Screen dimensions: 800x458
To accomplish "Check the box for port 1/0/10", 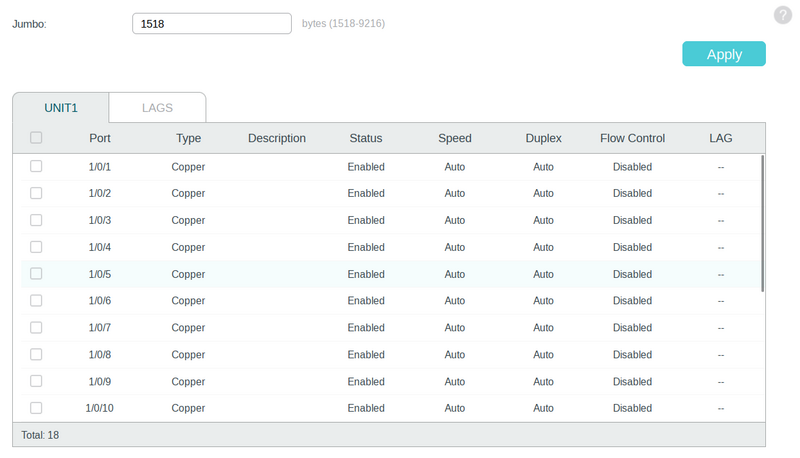I will 36,408.
